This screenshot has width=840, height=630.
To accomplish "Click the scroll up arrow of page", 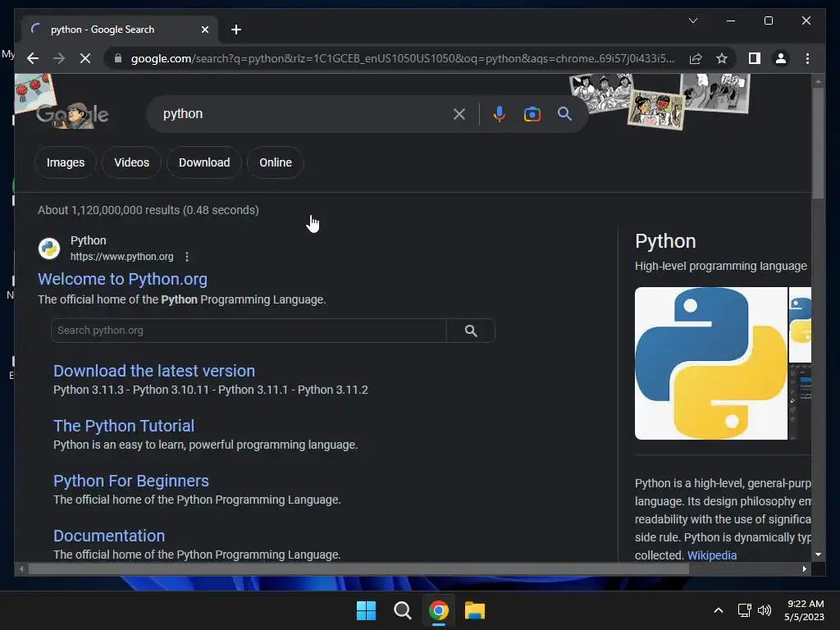I will pyautogui.click(x=818, y=81).
